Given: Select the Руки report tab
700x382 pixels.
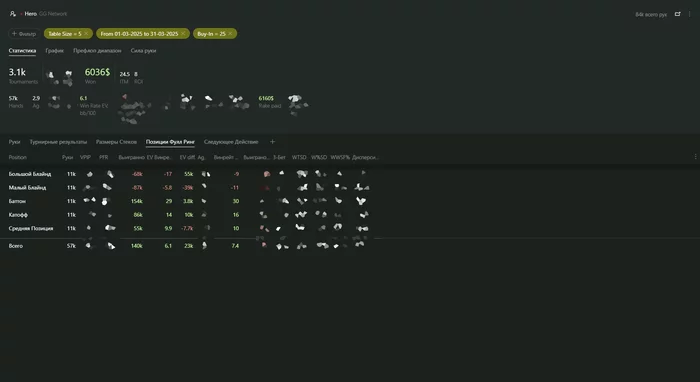Looking at the screenshot, I should (14, 142).
